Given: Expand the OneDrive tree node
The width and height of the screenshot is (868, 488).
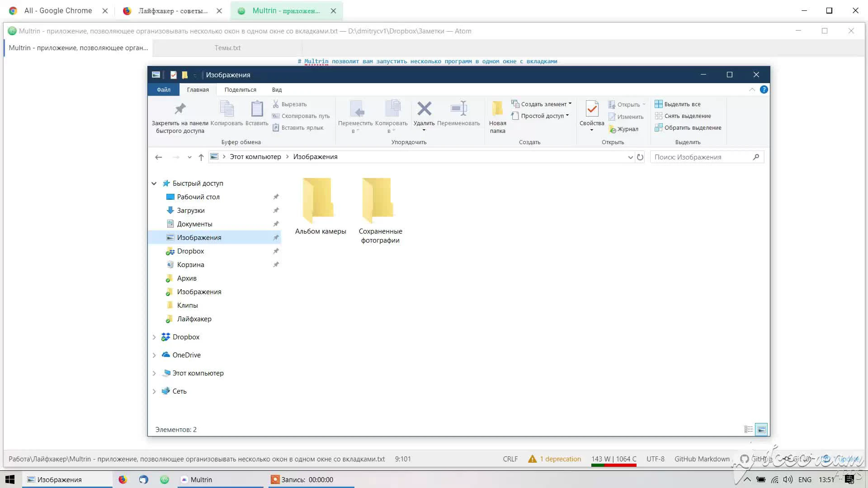Looking at the screenshot, I should [x=154, y=355].
